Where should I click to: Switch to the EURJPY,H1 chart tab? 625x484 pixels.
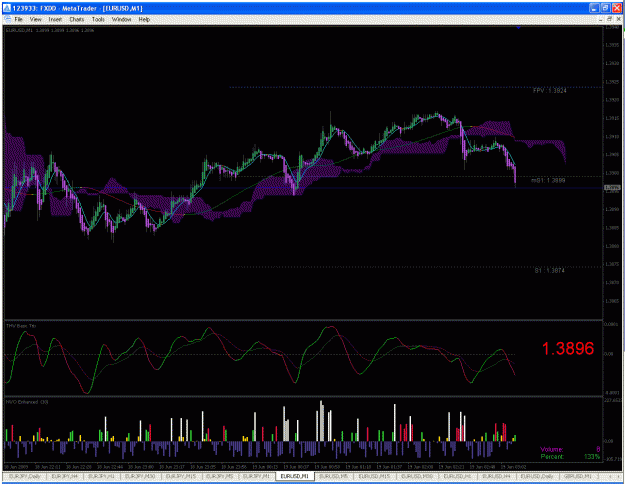[101, 476]
